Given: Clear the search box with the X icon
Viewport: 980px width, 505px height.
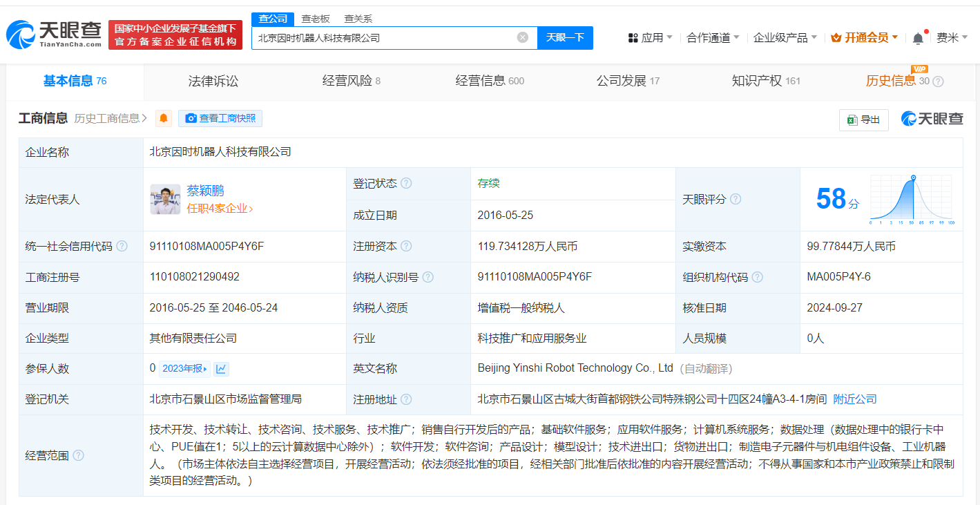Looking at the screenshot, I should pyautogui.click(x=523, y=37).
